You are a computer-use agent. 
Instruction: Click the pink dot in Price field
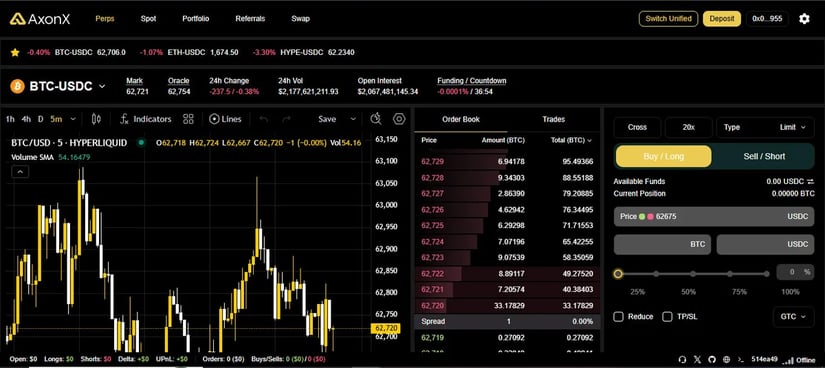[651, 217]
